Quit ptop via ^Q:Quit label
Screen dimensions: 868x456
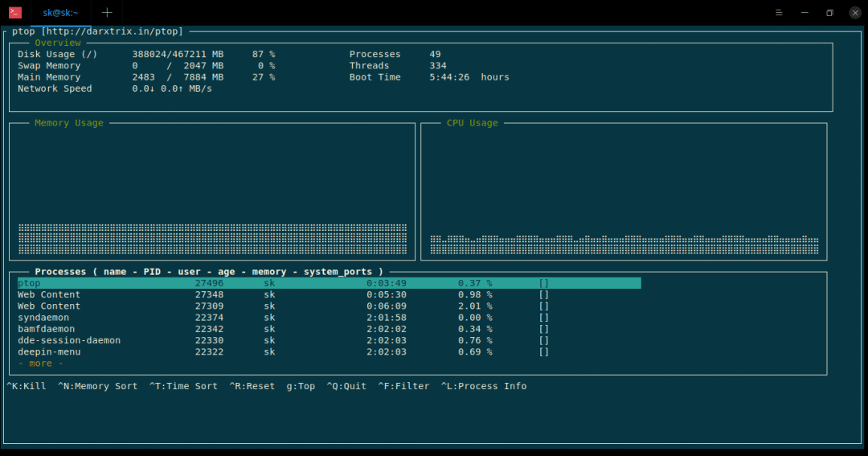[346, 386]
